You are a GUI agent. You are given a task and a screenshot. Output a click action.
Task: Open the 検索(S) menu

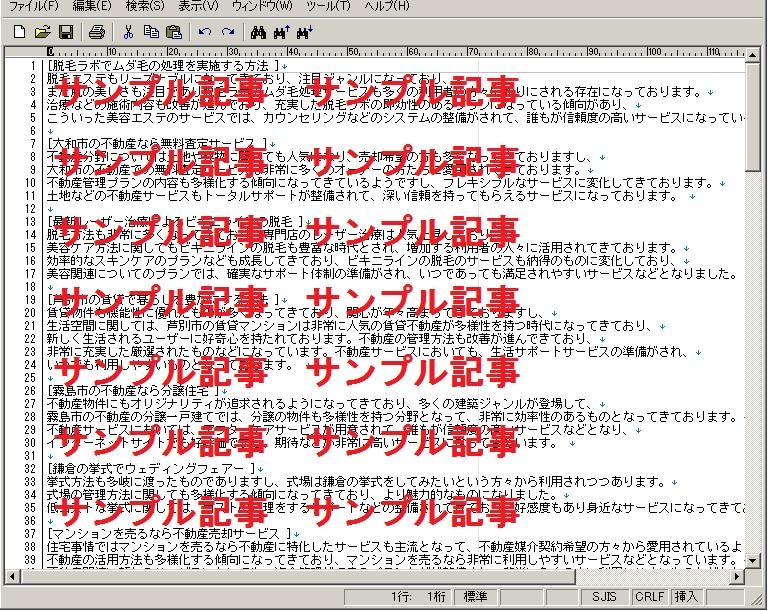coord(145,6)
